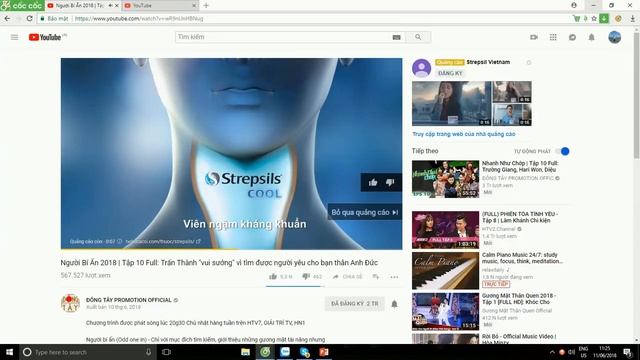This screenshot has height=360, width=640.
Task: Click the ad info icon beside Strepsil Vietnam
Action: click(529, 62)
